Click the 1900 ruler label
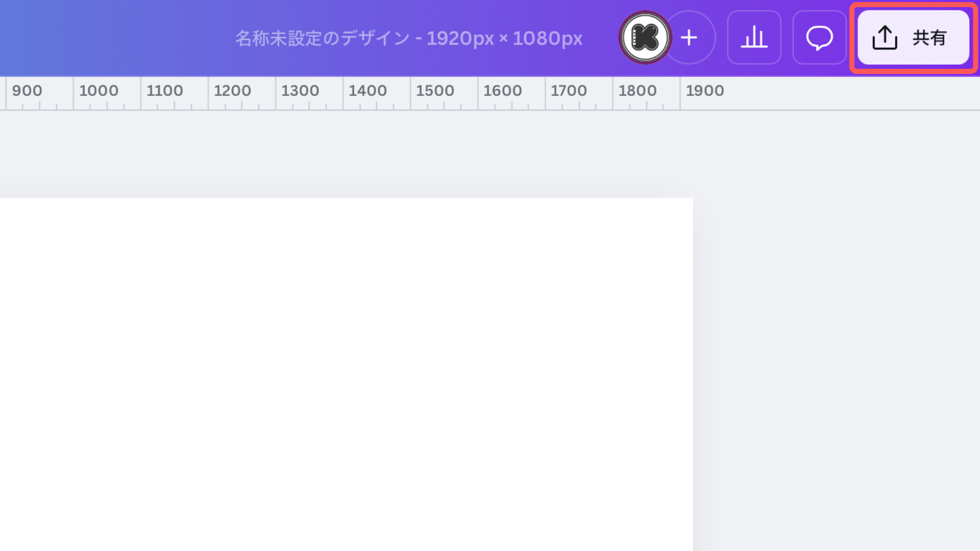The height and width of the screenshot is (551, 980). tap(705, 91)
